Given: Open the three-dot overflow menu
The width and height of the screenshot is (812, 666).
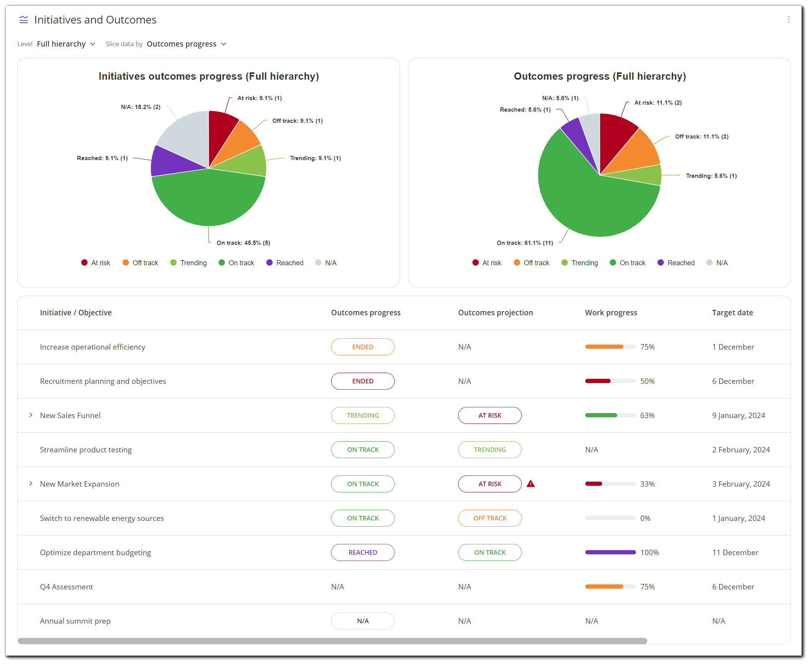Looking at the screenshot, I should [789, 19].
